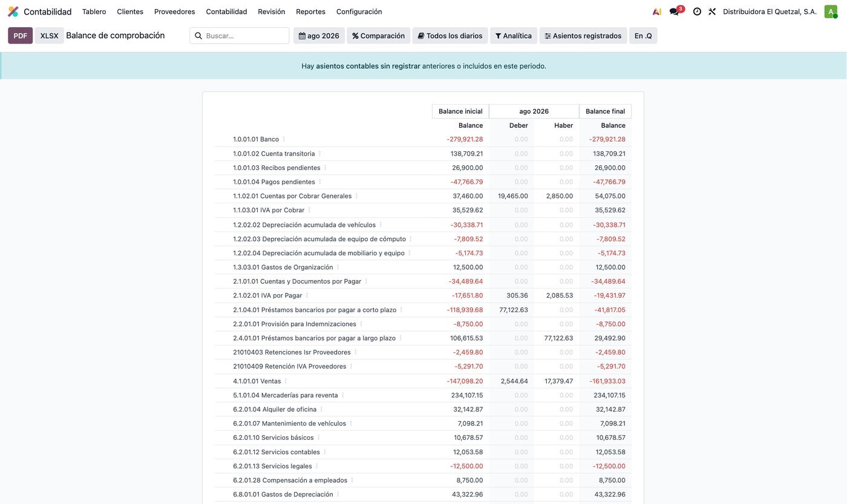Viewport: 847px width, 504px height.
Task: Click options dots beside Cuentas y Documentos por Pagar
Action: click(366, 281)
